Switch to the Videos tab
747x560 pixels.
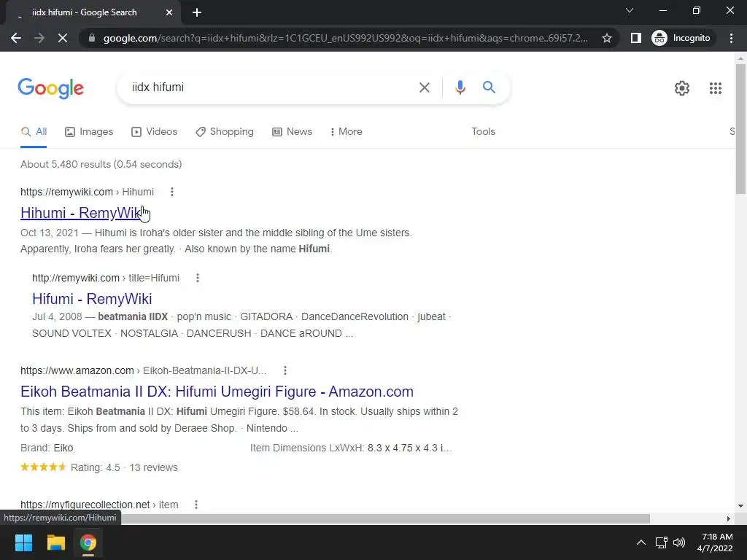coord(155,132)
